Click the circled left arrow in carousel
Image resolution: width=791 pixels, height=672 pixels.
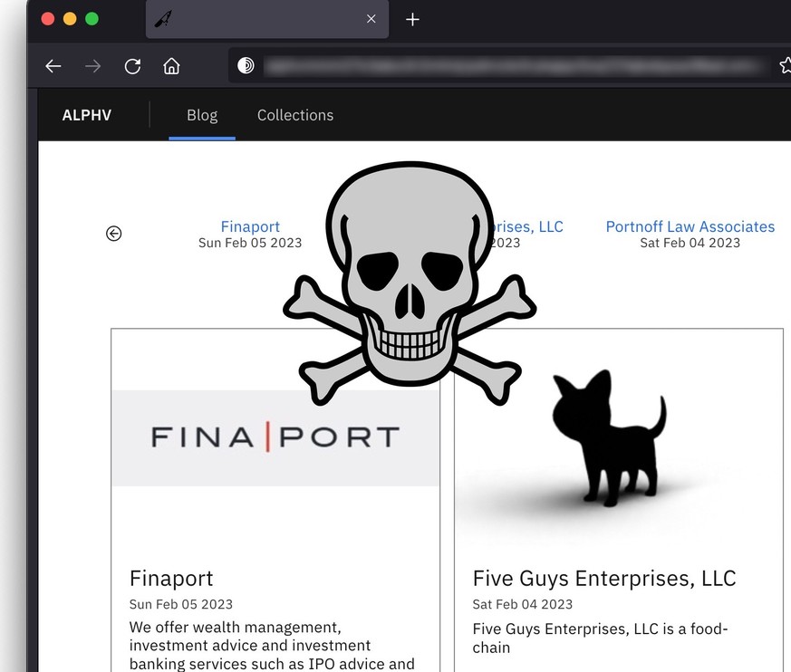tap(113, 234)
